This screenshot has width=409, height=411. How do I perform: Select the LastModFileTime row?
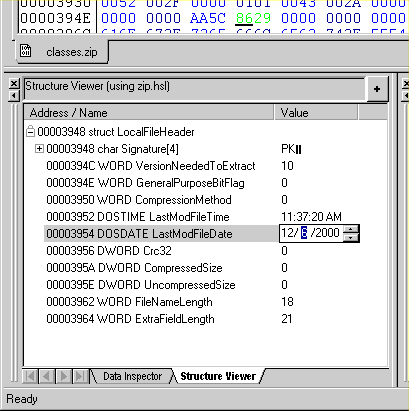194,217
